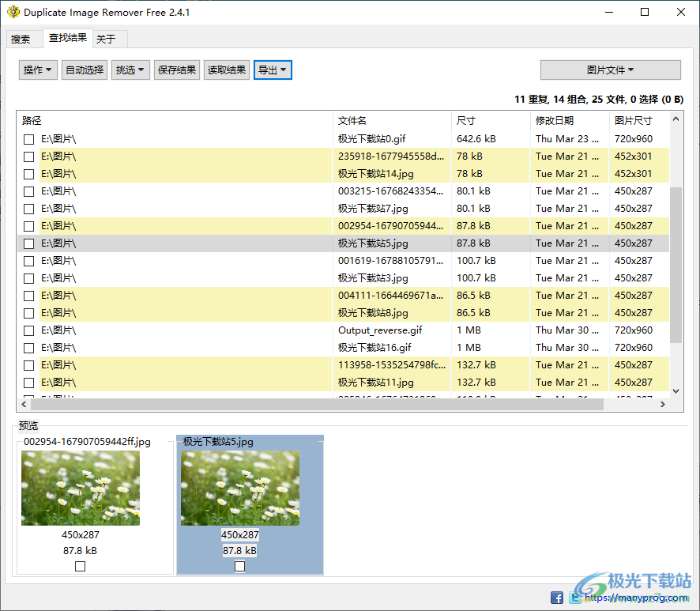Click the Twitter share icon

574,598
